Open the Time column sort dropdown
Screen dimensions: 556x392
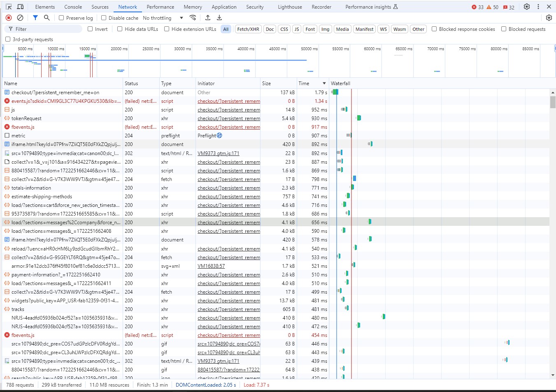pyautogui.click(x=324, y=83)
